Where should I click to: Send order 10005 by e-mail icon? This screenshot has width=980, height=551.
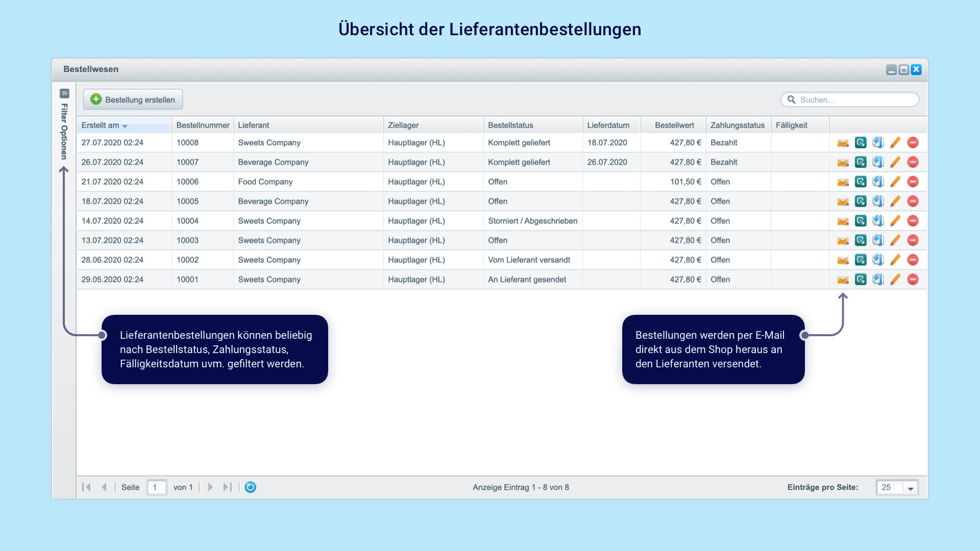coord(843,202)
